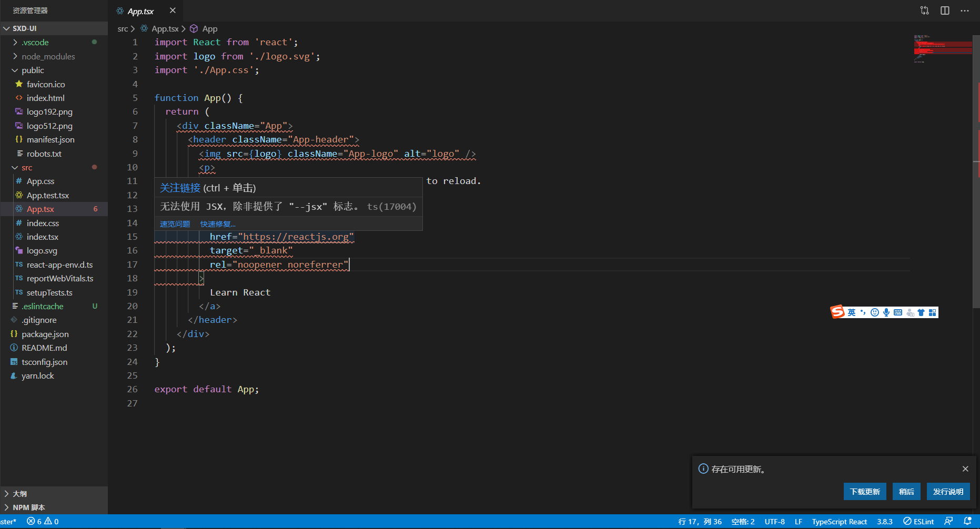Open yarn.lock file
The height and width of the screenshot is (529, 980).
(x=54, y=375)
